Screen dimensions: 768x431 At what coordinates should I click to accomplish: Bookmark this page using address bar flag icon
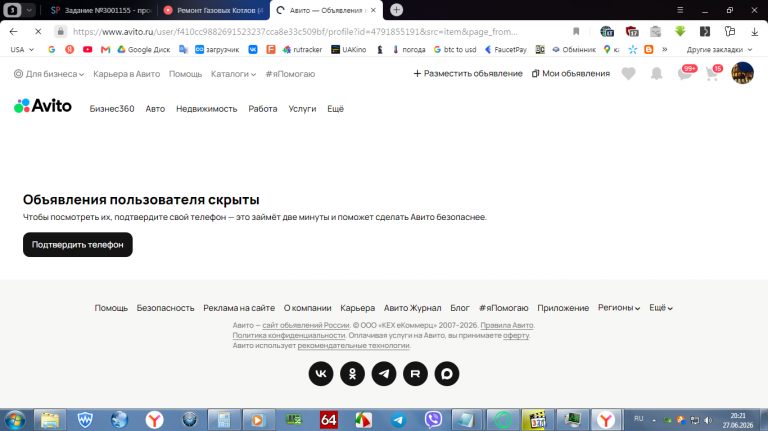(x=576, y=31)
